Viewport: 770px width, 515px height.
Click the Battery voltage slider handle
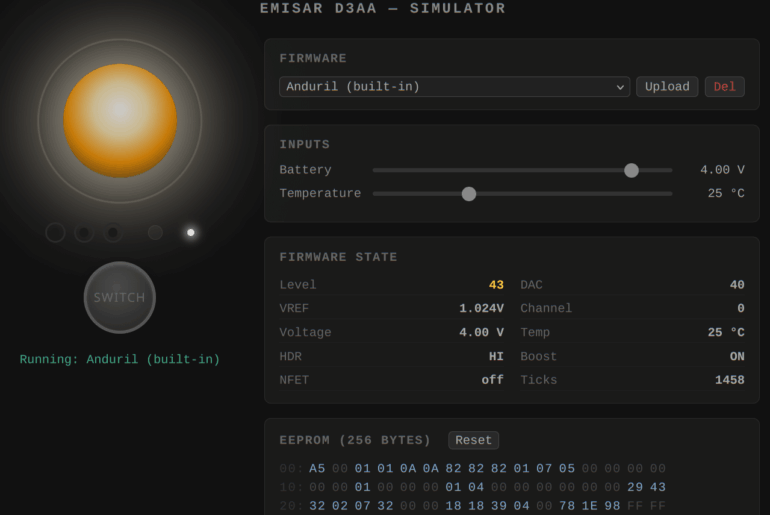tap(631, 170)
